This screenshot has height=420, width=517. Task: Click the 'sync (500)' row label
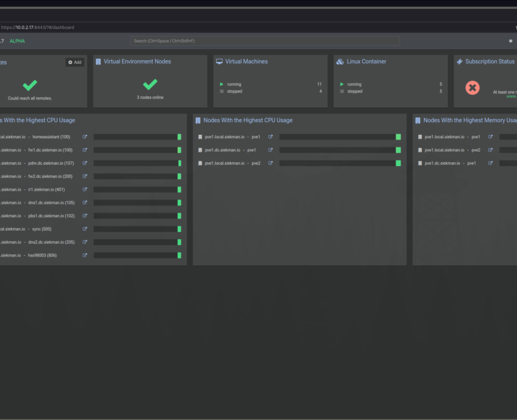point(41,229)
